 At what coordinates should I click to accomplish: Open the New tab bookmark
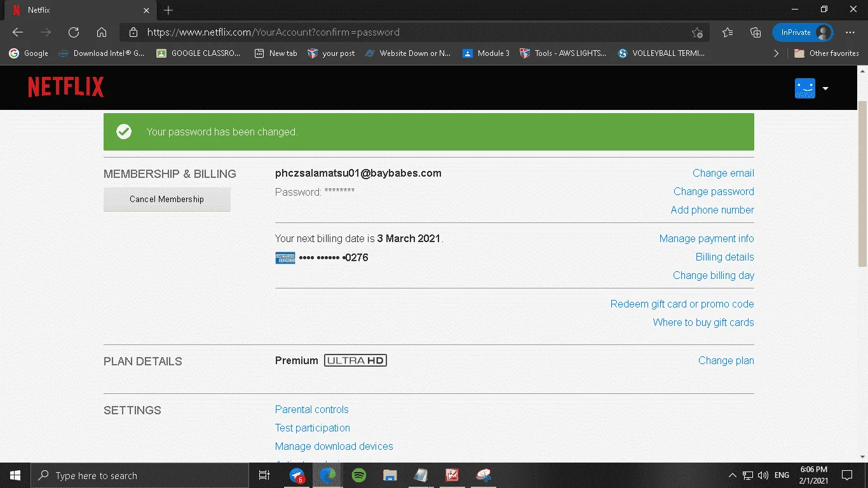(x=276, y=53)
